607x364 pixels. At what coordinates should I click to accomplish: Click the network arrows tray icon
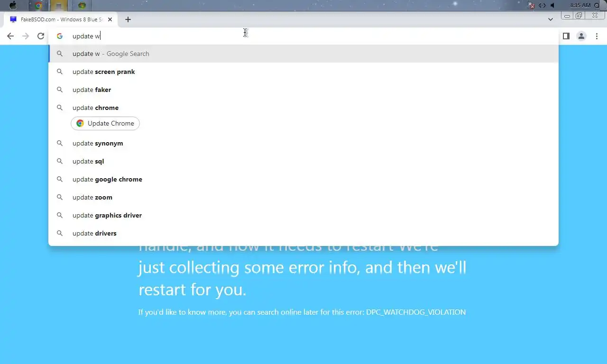(542, 5)
